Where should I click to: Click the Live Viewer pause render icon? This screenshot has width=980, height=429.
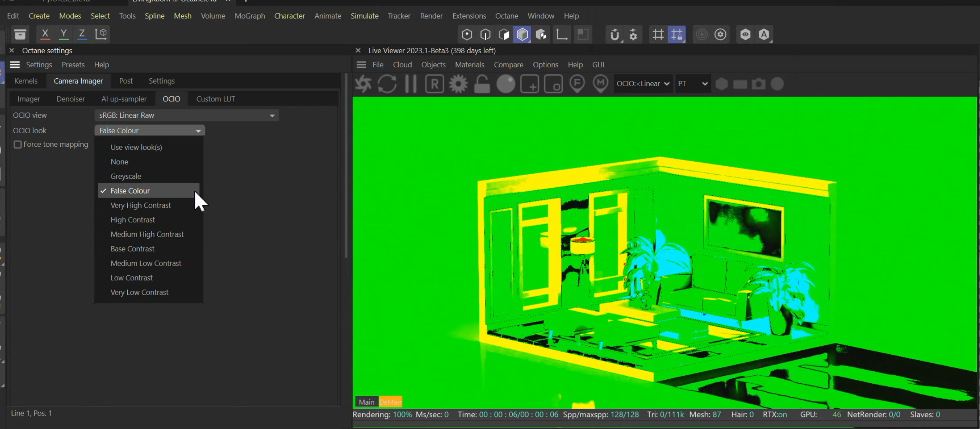pyautogui.click(x=410, y=84)
